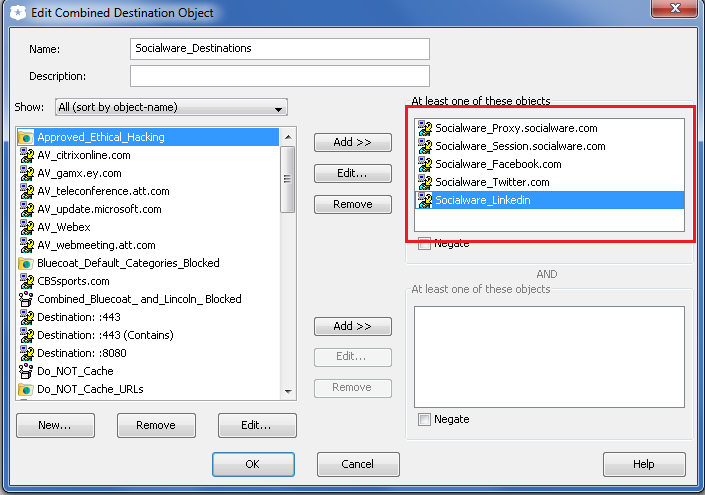Toggle the upper Negate checkbox
Image resolution: width=705 pixels, height=495 pixels.
[424, 243]
